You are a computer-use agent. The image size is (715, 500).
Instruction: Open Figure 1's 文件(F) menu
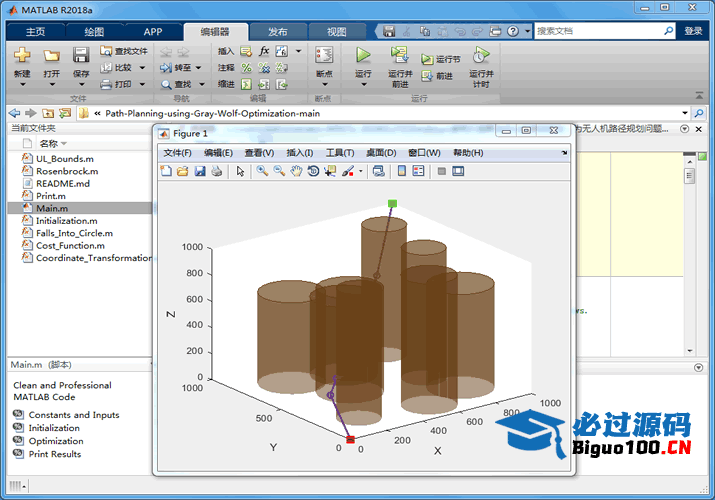pyautogui.click(x=177, y=153)
